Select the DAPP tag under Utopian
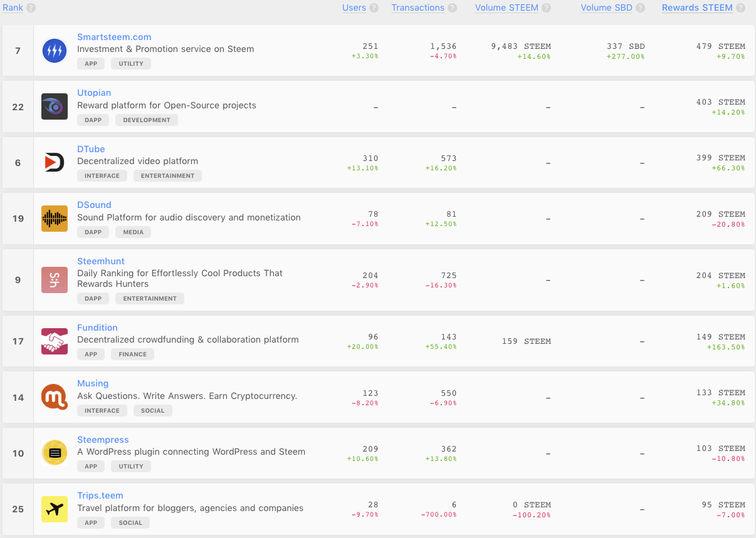The image size is (756, 538). (93, 120)
